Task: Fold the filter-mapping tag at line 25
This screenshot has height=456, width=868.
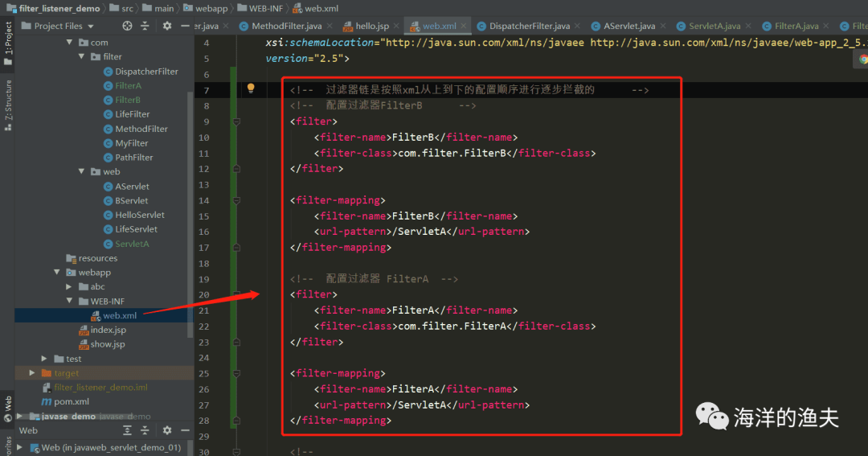Action: tap(236, 373)
